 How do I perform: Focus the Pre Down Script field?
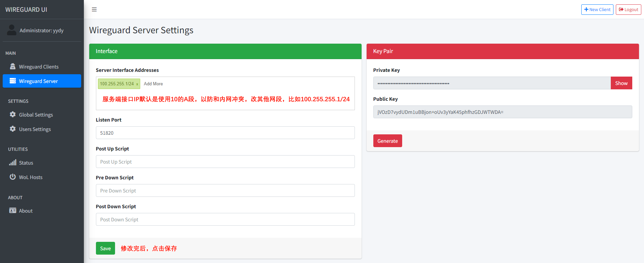pyautogui.click(x=225, y=190)
